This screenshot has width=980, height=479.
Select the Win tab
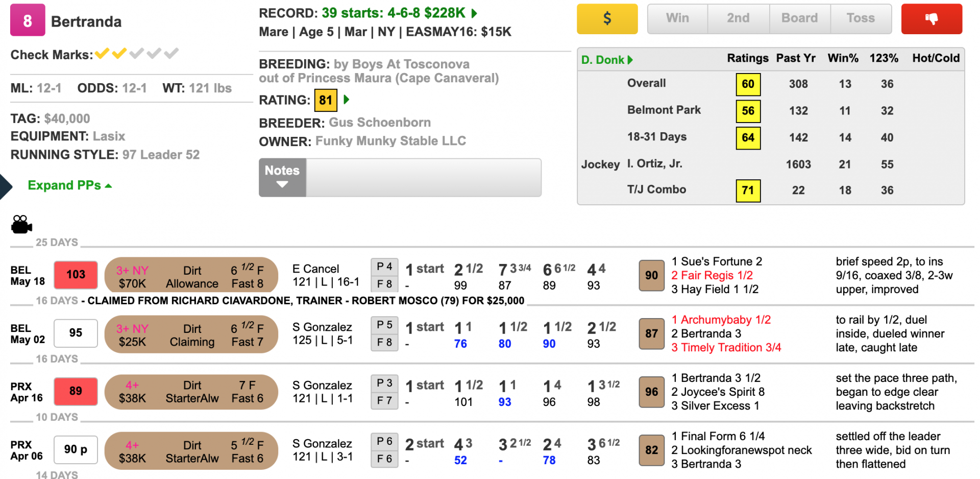click(677, 19)
